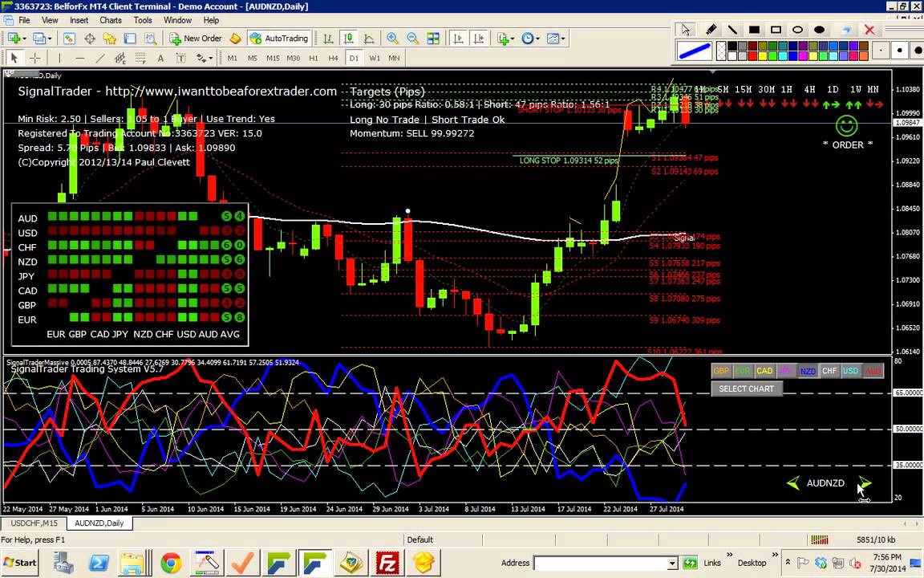Switch to the USDCHF,M15 chart tab
The width and height of the screenshot is (924, 578).
point(34,523)
